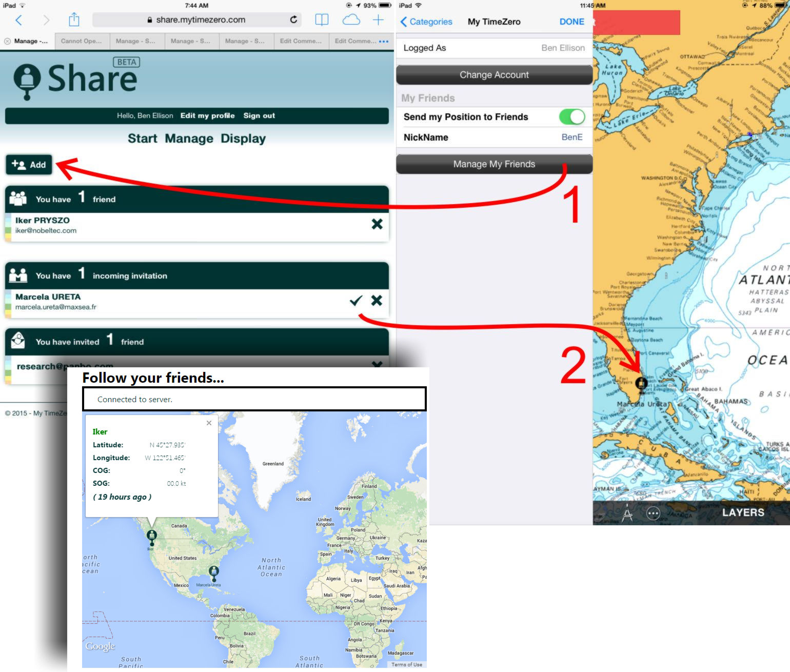The width and height of the screenshot is (790, 672).
Task: Click Iker's marker on the Google map
Action: [x=152, y=537]
